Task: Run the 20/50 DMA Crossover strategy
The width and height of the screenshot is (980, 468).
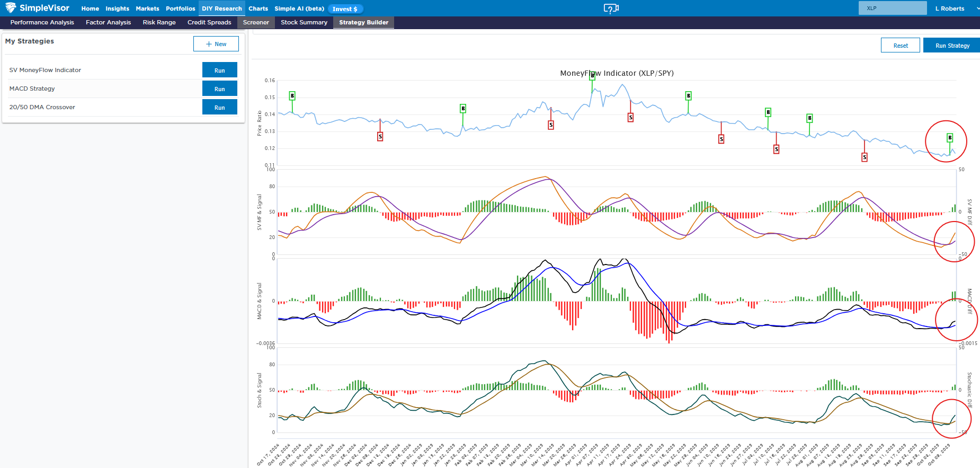Action: pyautogui.click(x=219, y=108)
